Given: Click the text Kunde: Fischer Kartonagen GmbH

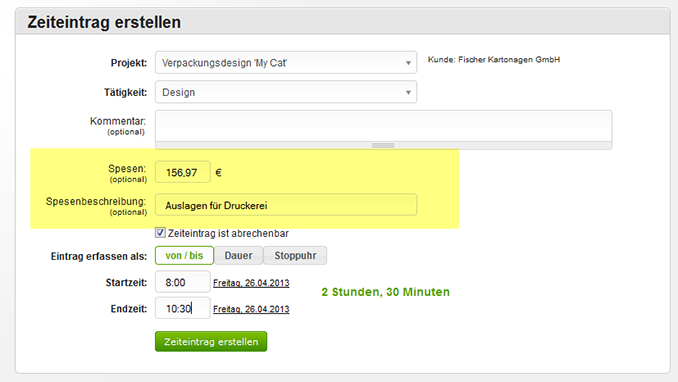Looking at the screenshot, I should [494, 60].
